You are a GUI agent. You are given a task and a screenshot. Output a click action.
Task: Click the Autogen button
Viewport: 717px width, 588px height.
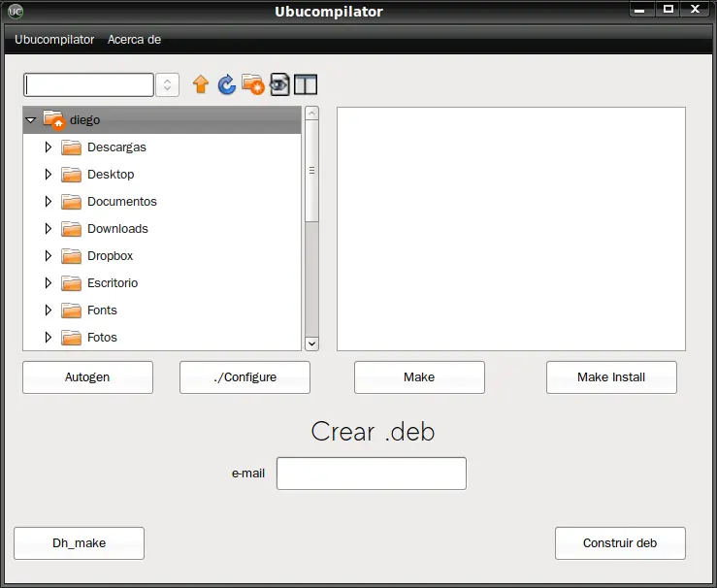click(x=87, y=377)
